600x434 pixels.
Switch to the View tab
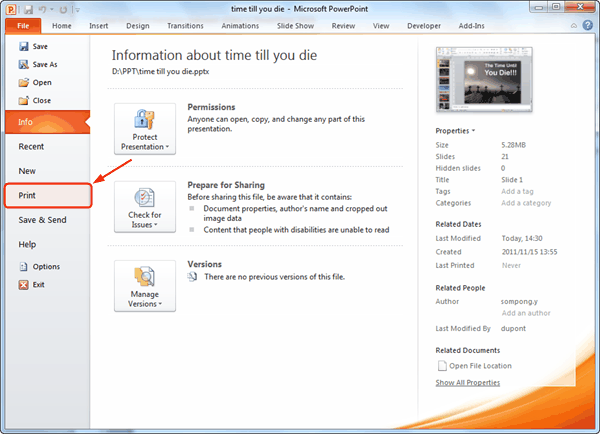(x=381, y=26)
